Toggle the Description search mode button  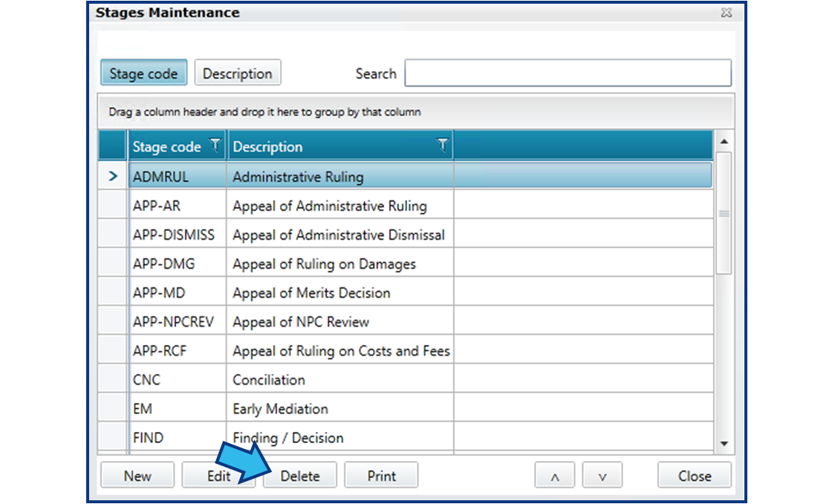coord(238,73)
